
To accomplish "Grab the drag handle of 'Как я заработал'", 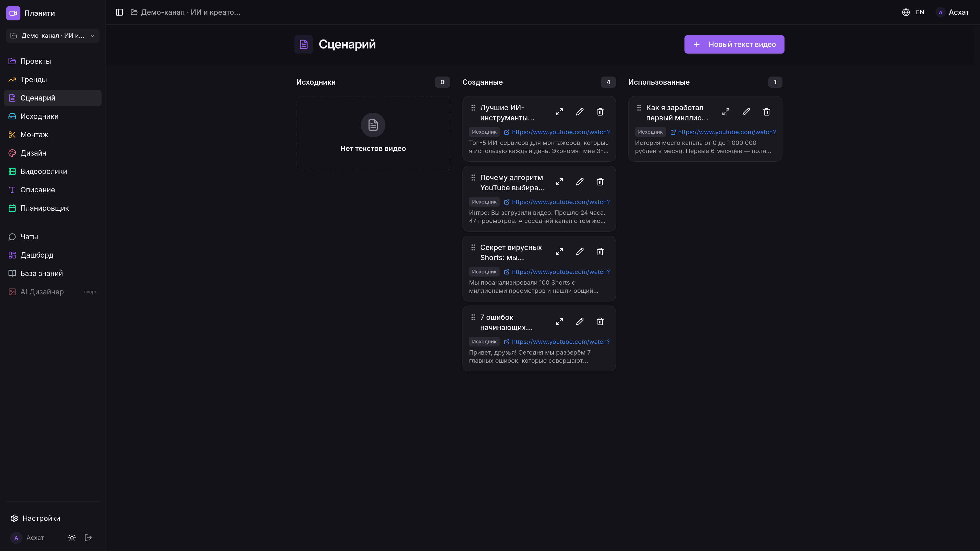I will [639, 108].
